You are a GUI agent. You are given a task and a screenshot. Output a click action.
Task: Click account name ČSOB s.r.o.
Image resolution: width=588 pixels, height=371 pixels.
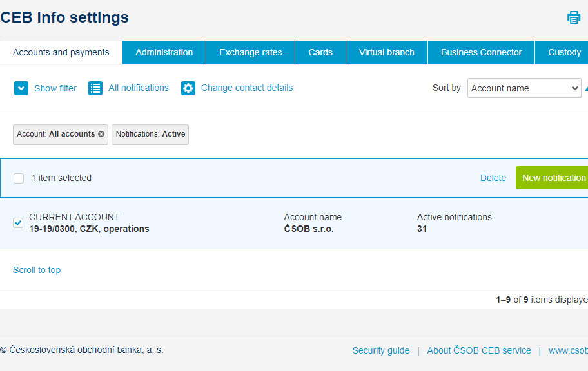click(x=309, y=229)
